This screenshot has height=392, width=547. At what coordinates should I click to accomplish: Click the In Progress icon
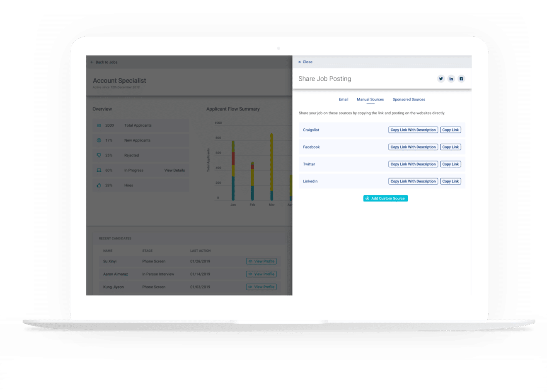click(99, 171)
